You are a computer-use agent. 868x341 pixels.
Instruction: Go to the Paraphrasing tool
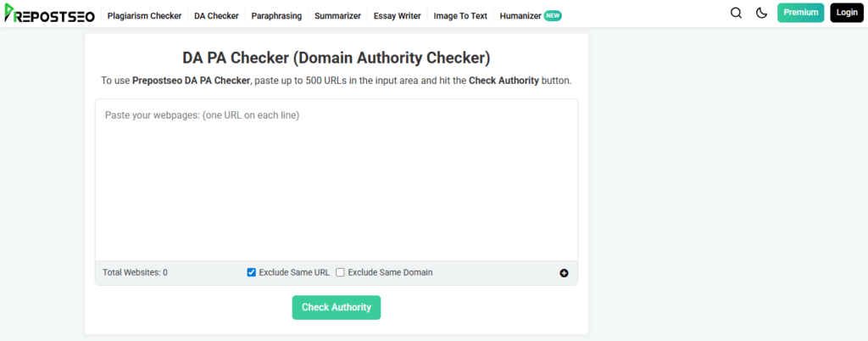tap(276, 15)
